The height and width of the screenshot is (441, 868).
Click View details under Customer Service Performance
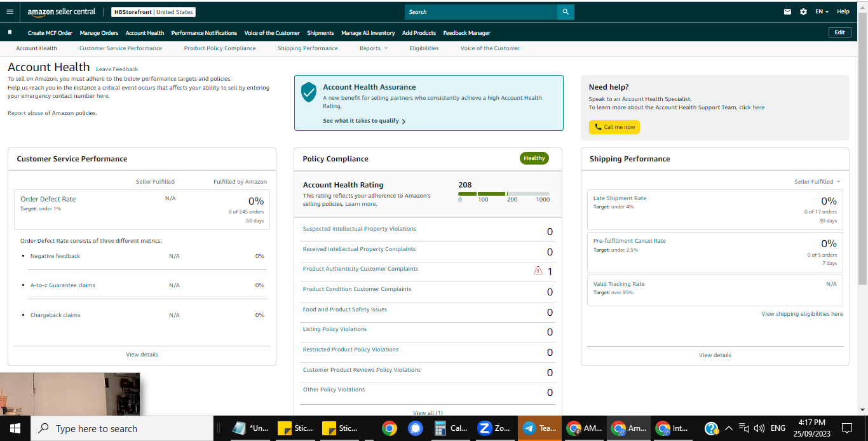142,355
